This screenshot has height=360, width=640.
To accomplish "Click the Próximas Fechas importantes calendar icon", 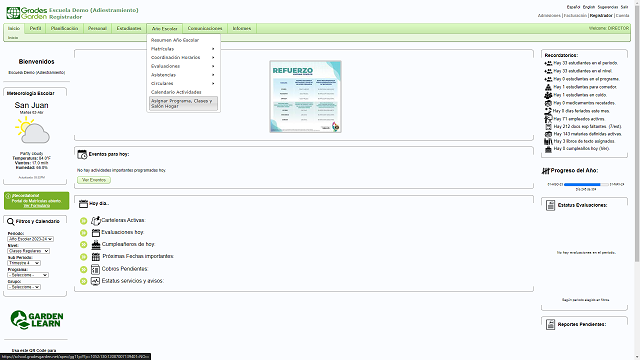I will point(96,257).
